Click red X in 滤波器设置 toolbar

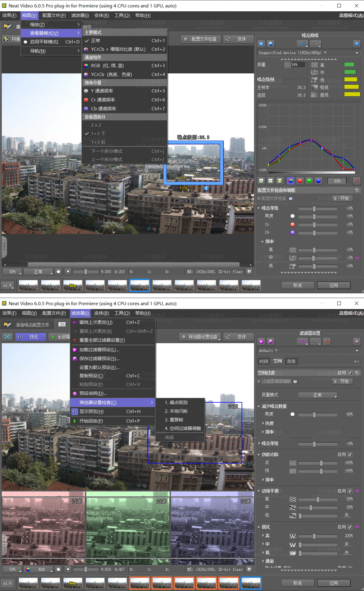tap(327, 342)
